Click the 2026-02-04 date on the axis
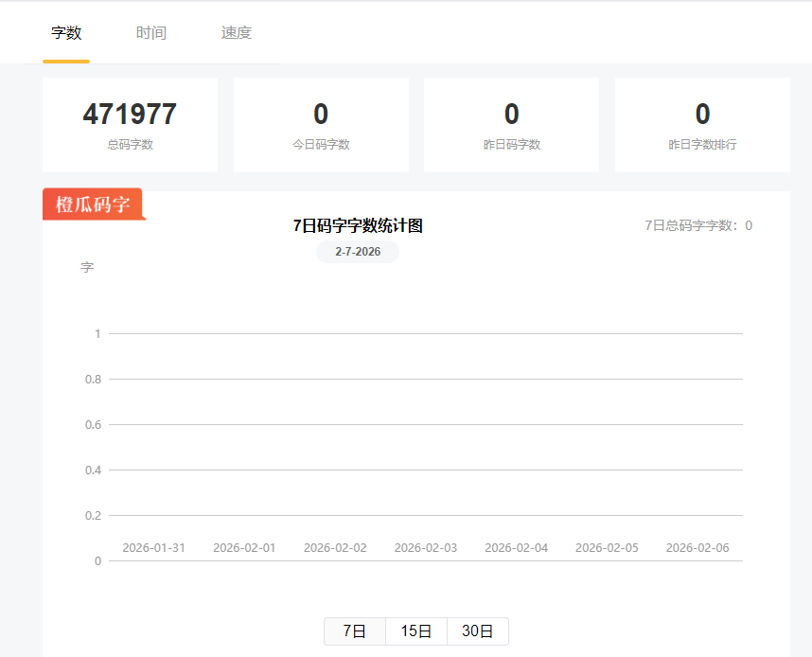 (x=516, y=548)
